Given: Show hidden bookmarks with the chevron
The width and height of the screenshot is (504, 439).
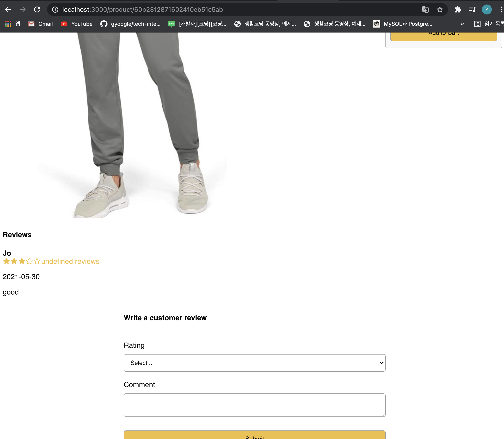Looking at the screenshot, I should pos(462,24).
